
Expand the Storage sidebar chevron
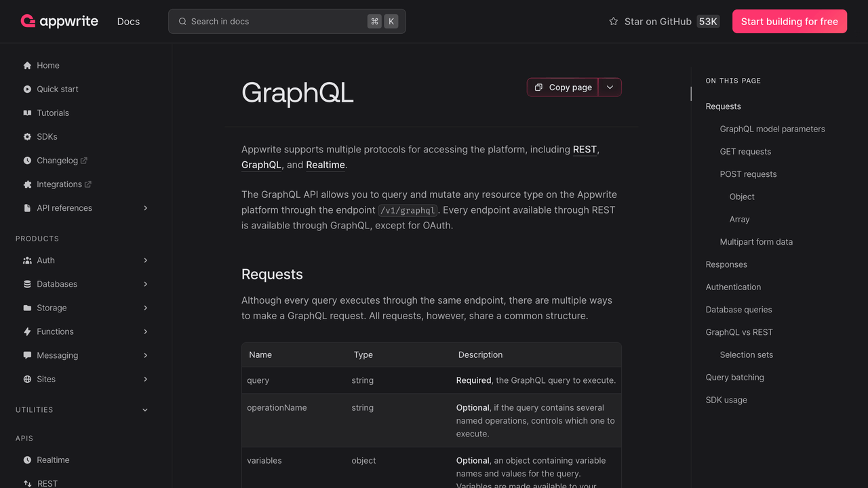(x=145, y=308)
